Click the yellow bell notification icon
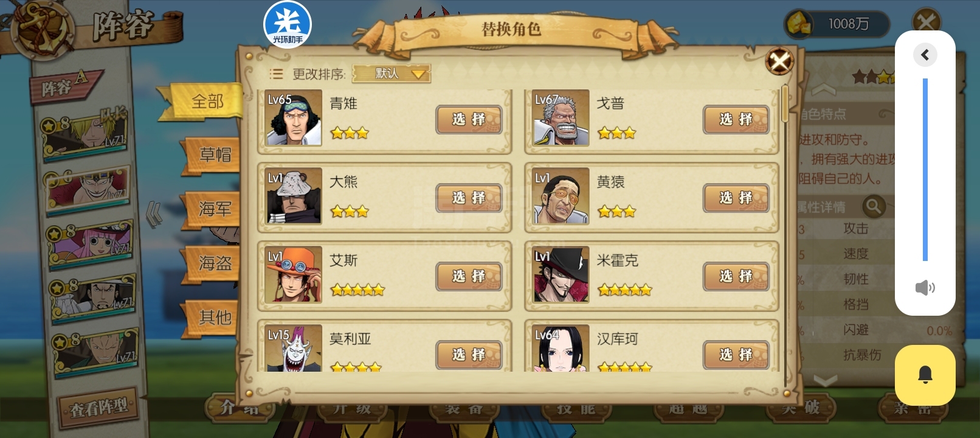 click(x=925, y=375)
